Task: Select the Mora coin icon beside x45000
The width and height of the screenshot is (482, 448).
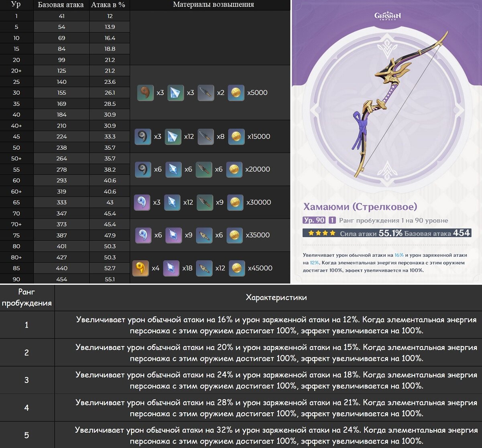Action: pos(237,268)
